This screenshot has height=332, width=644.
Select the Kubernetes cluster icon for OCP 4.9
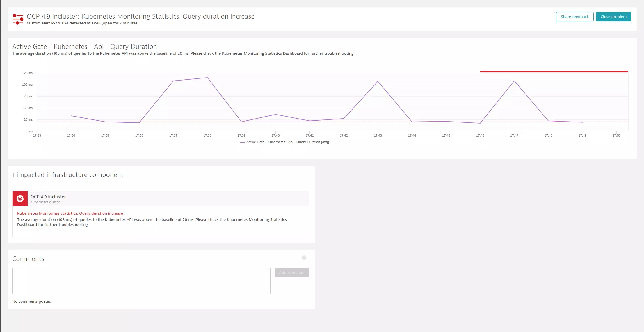(20, 198)
